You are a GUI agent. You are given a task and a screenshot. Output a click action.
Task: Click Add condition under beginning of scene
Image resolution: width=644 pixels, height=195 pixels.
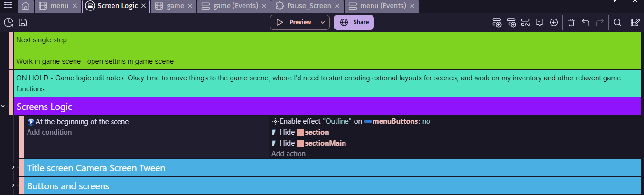point(49,132)
